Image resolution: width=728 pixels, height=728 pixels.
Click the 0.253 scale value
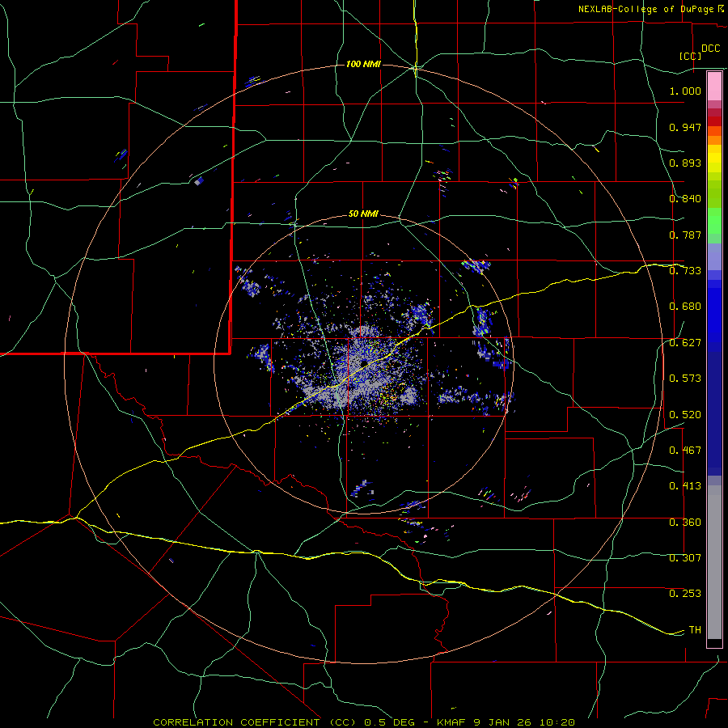[x=685, y=594]
